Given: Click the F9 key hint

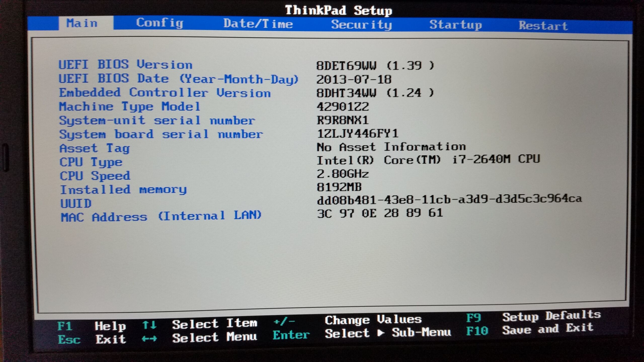Looking at the screenshot, I should 474,318.
